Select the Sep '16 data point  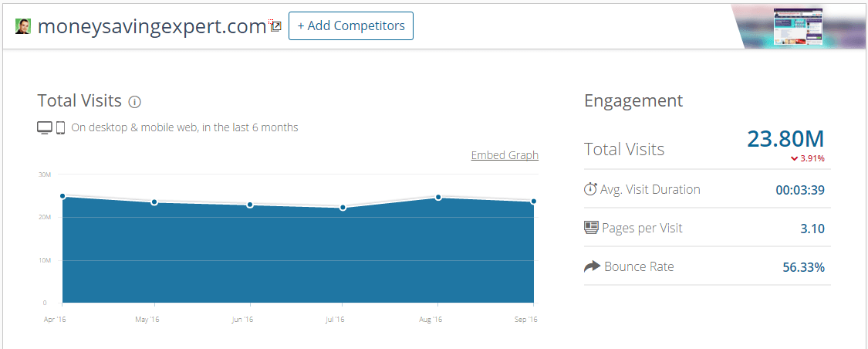click(x=534, y=202)
